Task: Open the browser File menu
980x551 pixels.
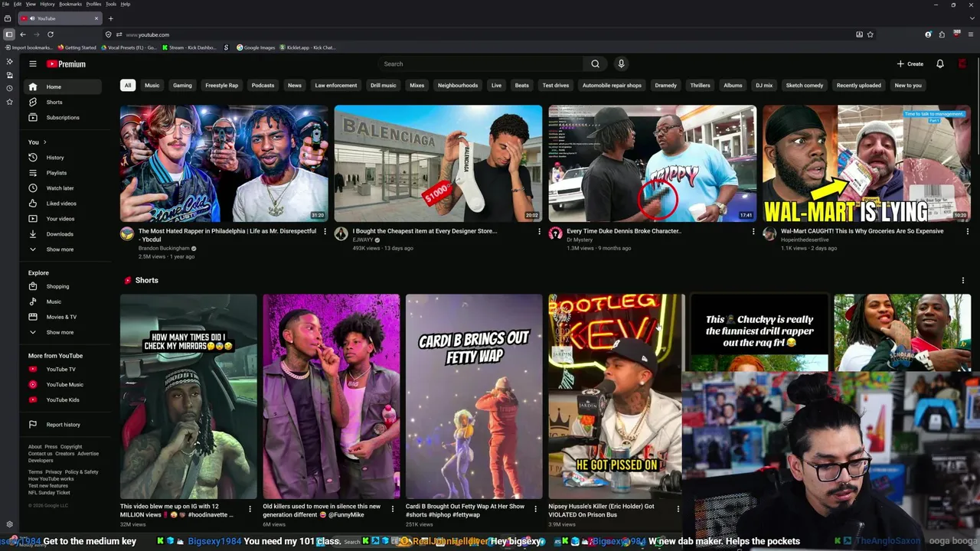Action: (5, 4)
